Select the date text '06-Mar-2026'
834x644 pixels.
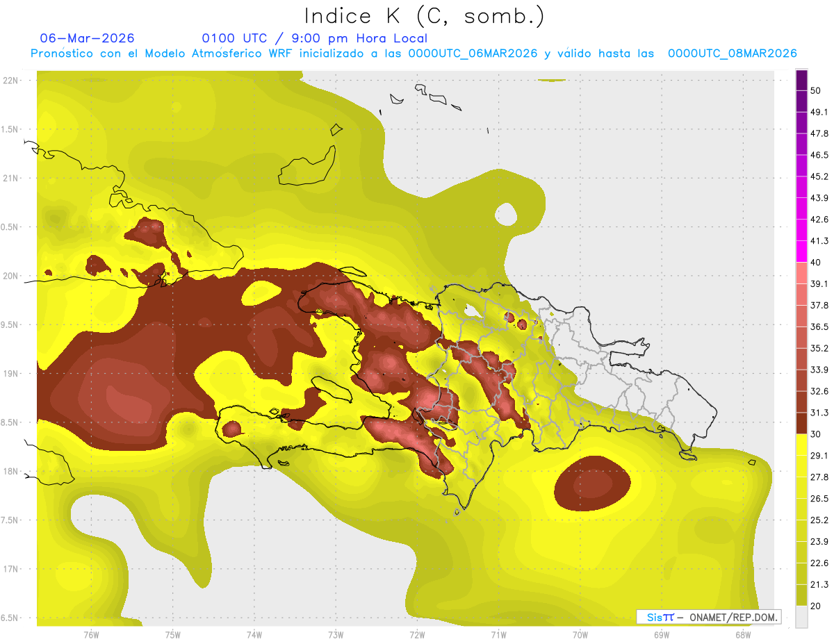[88, 38]
